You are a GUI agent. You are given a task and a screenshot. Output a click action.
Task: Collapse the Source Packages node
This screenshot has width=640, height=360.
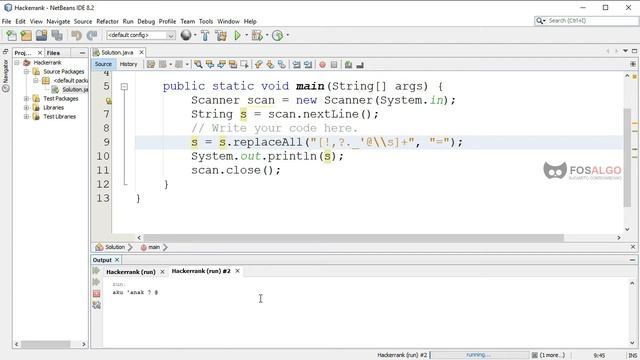pos(26,71)
